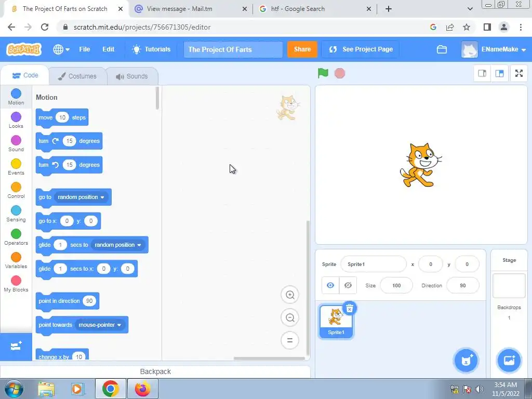
Task: Switch to the Costumes tab
Action: click(77, 76)
